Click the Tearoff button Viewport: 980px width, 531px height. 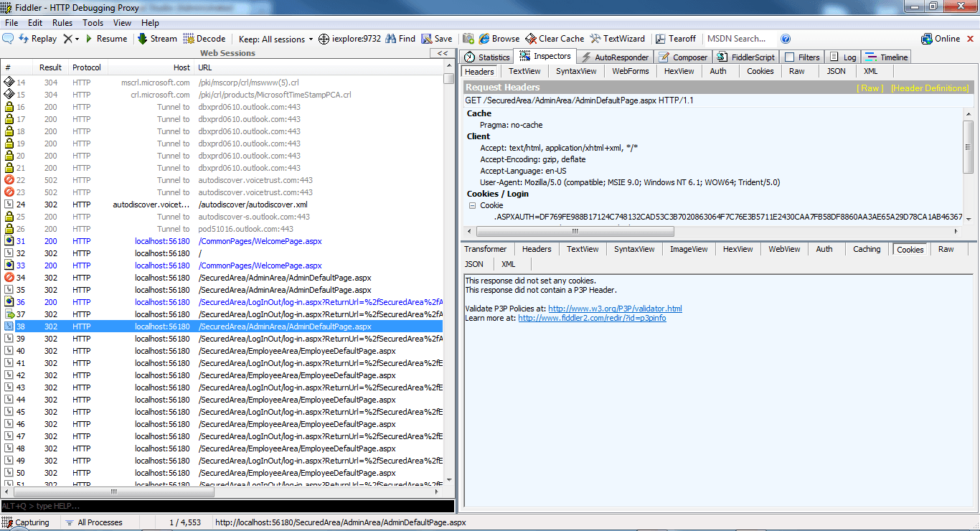pos(675,39)
